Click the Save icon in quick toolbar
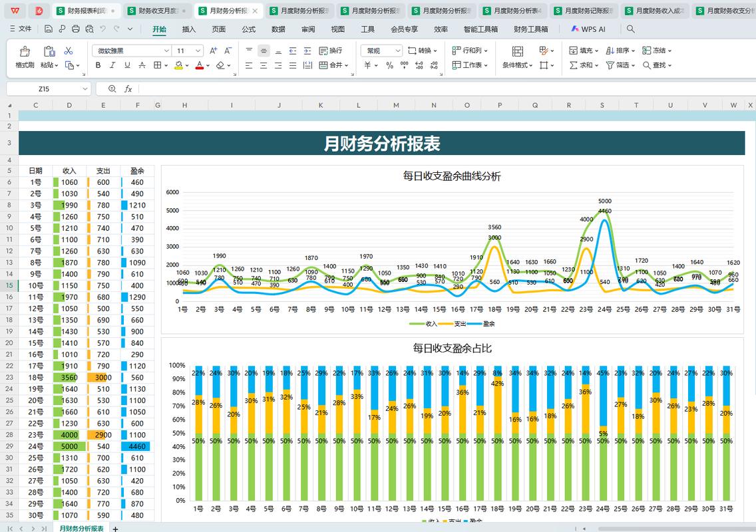 tap(48, 29)
